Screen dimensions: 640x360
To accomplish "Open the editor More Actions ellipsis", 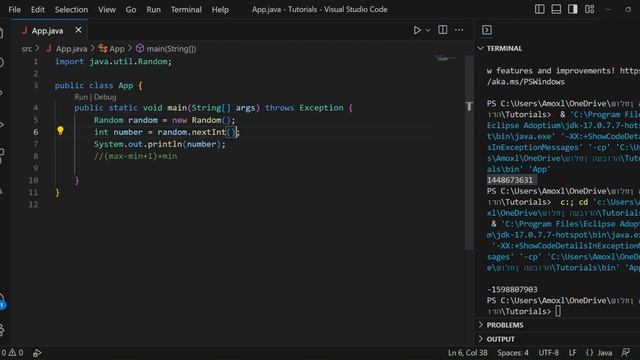I will point(459,30).
